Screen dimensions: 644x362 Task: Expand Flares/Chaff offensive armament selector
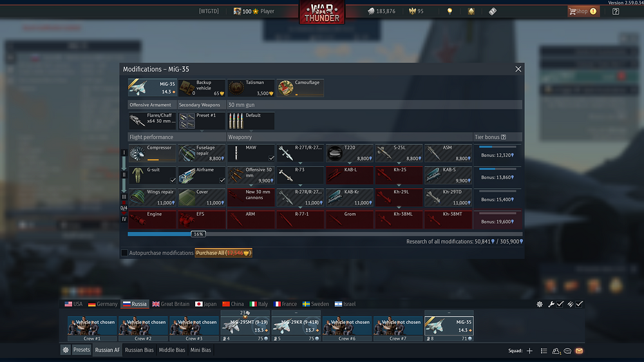(152, 121)
